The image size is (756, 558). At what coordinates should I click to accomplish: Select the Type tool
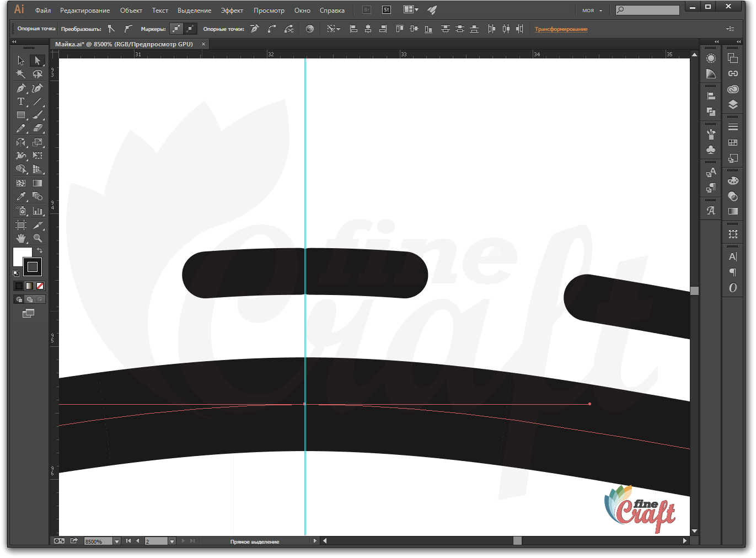click(x=20, y=101)
